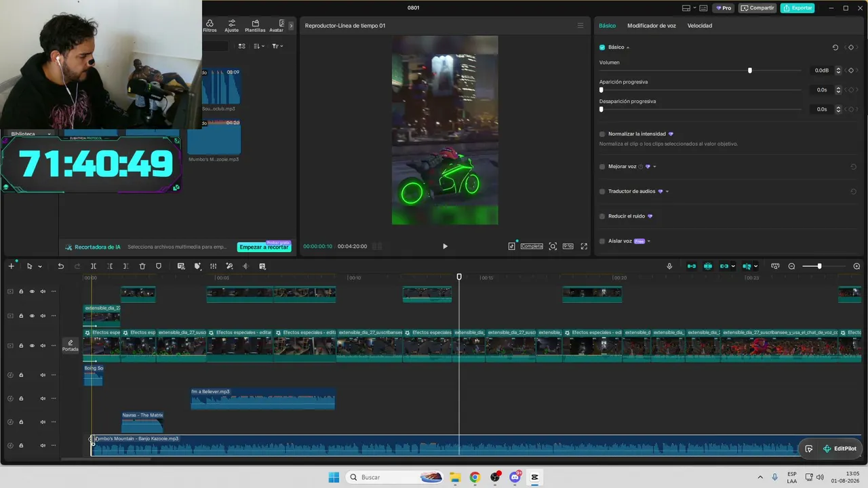Click the Portada cover edit button
This screenshot has width=868, height=488.
click(71, 346)
